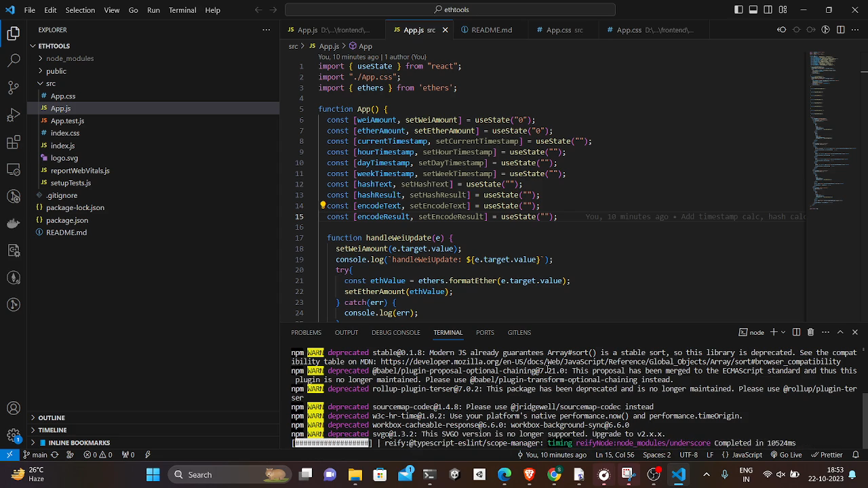This screenshot has height=488, width=868.
Task: Toggle the Primary Side Bar layout button
Action: (x=738, y=10)
